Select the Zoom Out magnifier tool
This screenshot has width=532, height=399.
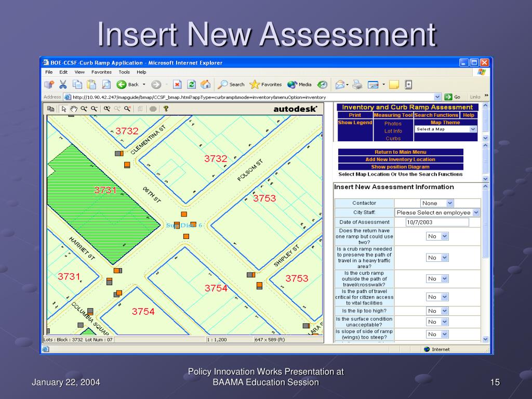(x=94, y=109)
